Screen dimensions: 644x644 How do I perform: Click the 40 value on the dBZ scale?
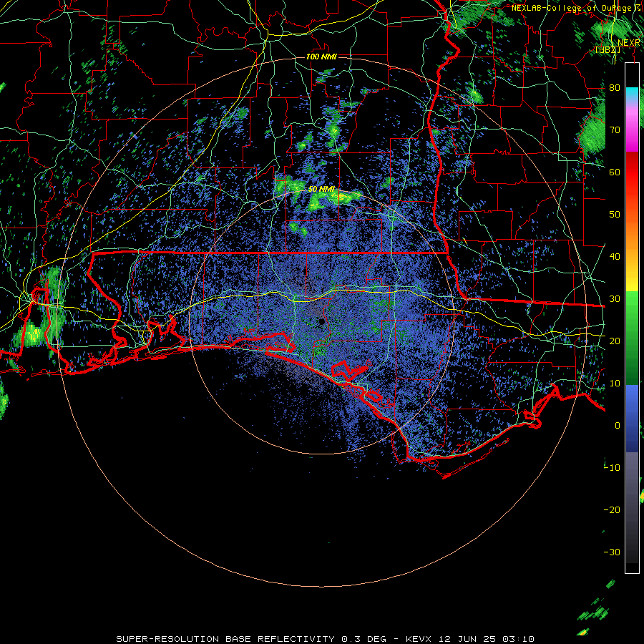(x=615, y=257)
